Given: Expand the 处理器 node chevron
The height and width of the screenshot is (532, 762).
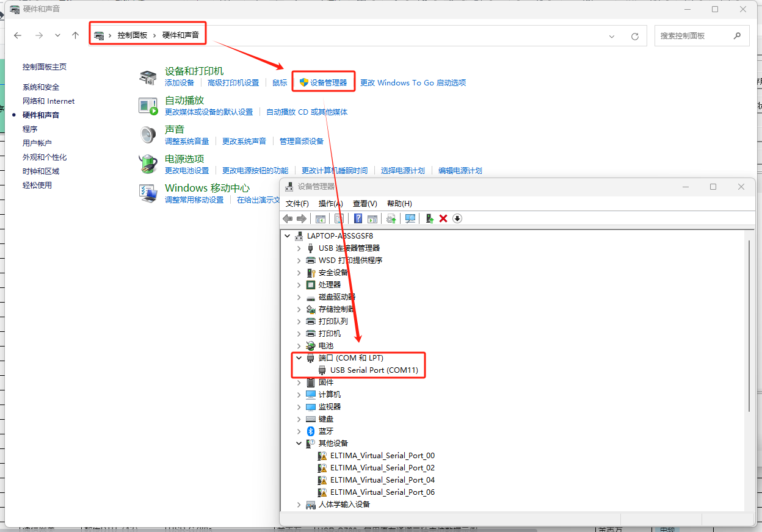Looking at the screenshot, I should coord(299,284).
